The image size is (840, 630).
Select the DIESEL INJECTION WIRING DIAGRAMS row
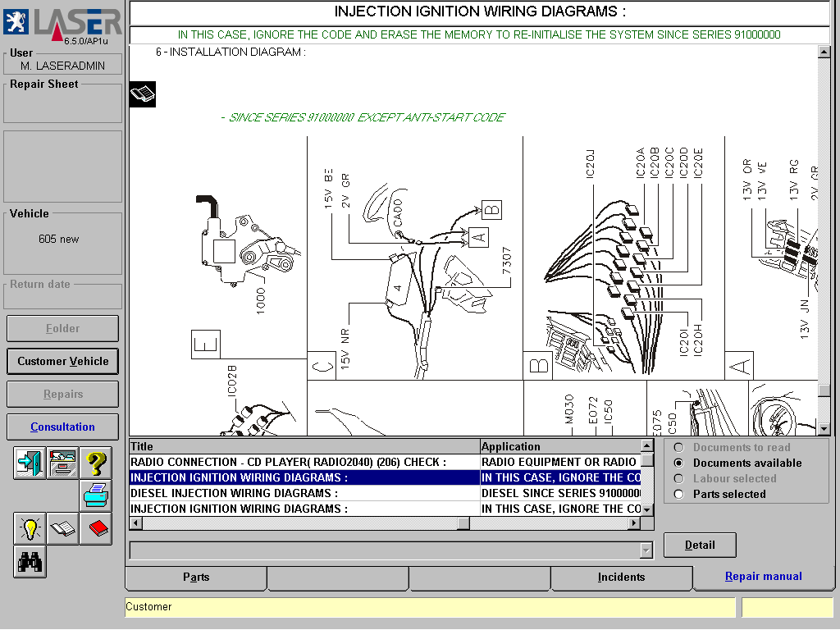tap(386, 493)
